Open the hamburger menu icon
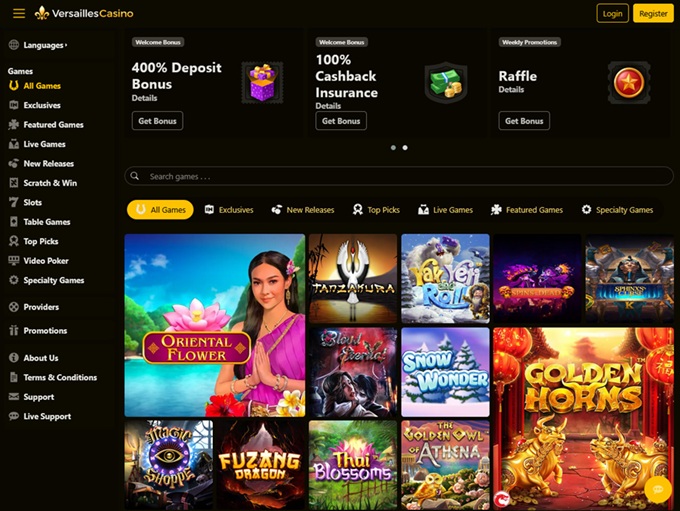The image size is (680, 511). pyautogui.click(x=19, y=13)
